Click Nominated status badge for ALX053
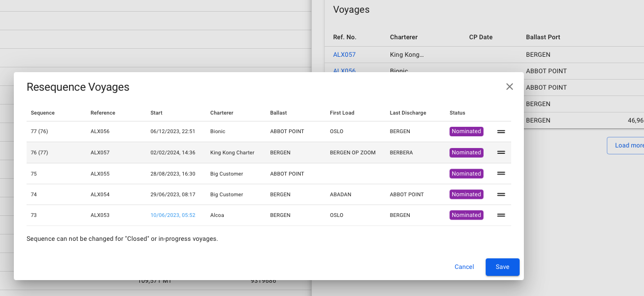This screenshot has height=296, width=644. point(466,215)
